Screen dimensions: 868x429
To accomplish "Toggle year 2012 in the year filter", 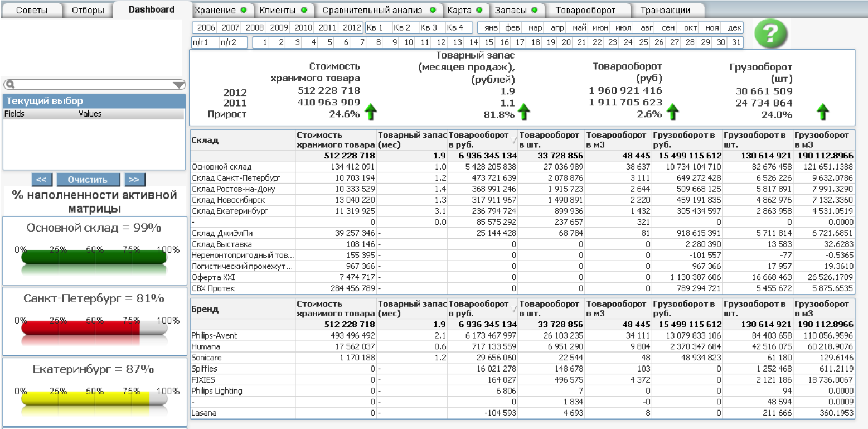I will pos(352,27).
